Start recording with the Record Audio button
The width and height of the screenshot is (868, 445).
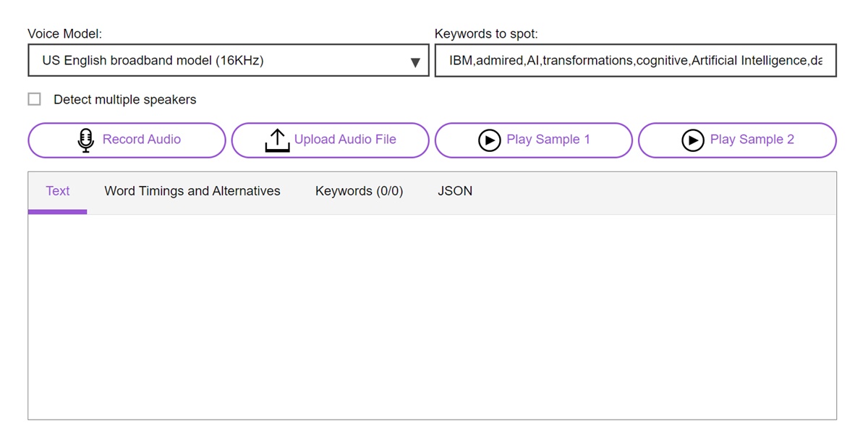127,140
